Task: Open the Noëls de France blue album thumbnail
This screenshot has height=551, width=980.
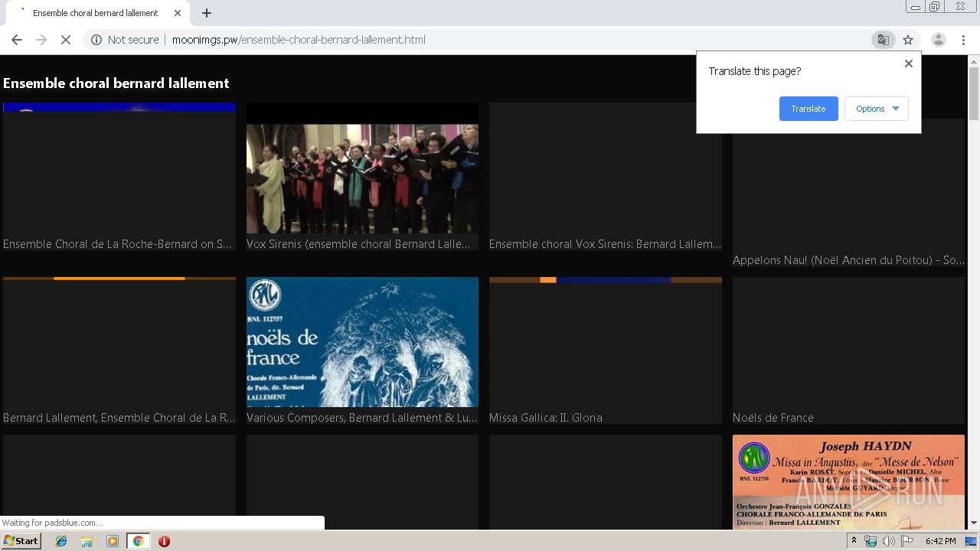Action: [x=362, y=342]
